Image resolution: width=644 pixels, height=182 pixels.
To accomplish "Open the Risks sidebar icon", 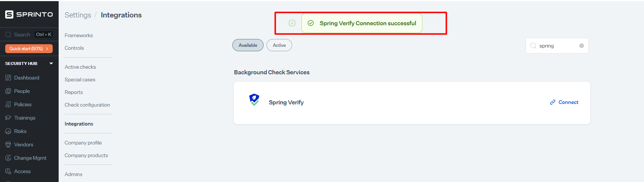I will (8, 131).
